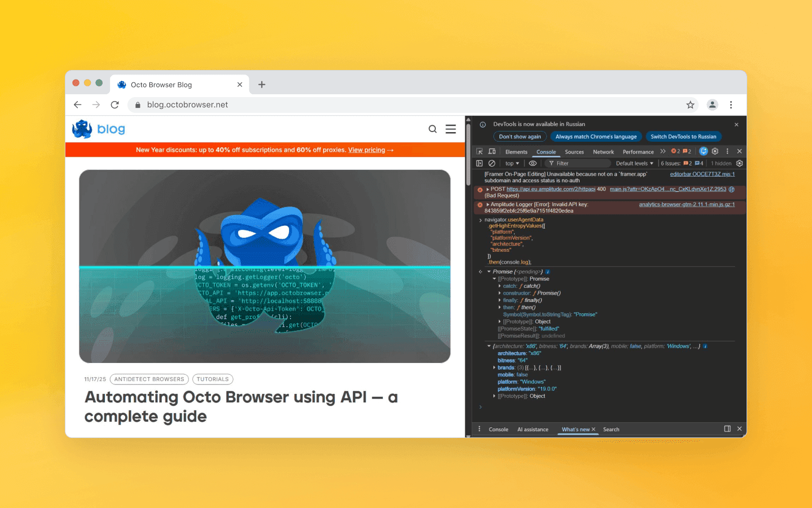Reload the page
Screen dimensions: 812x508
pyautogui.click(x=114, y=105)
